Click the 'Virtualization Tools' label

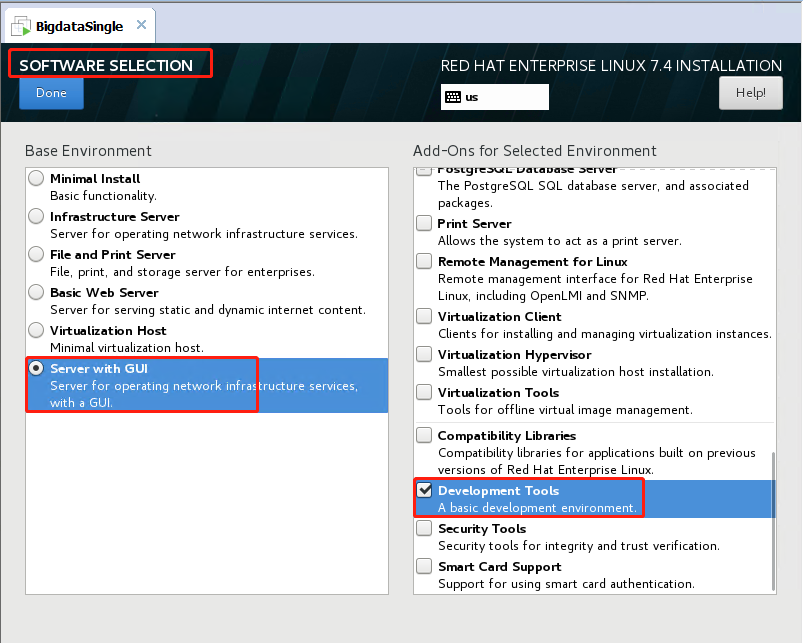tap(498, 393)
